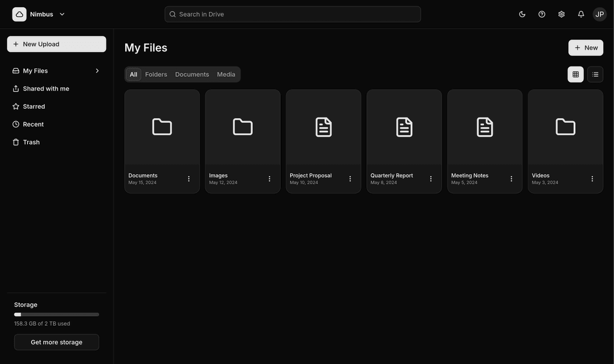Click the Videos folder name
This screenshot has height=364, width=614.
tap(540, 176)
